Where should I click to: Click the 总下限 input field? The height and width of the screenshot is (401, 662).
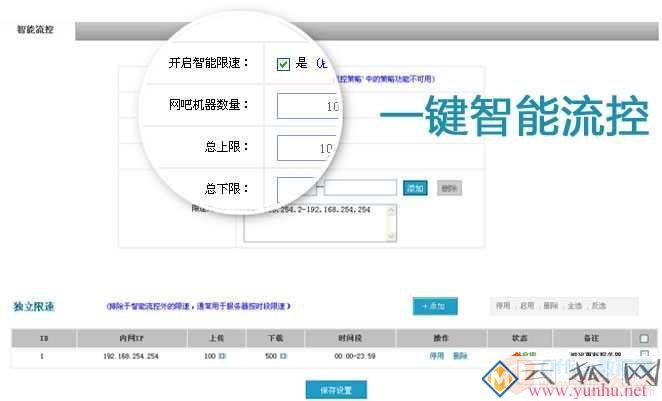[296, 189]
